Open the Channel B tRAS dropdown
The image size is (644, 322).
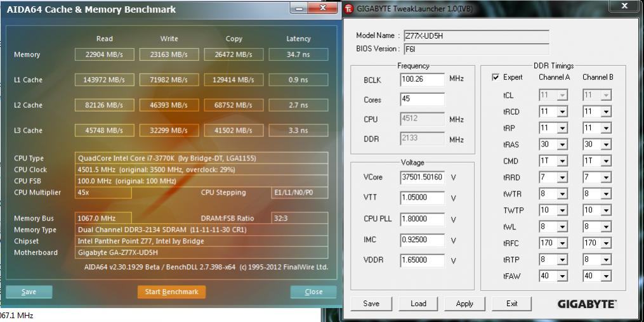(606, 145)
